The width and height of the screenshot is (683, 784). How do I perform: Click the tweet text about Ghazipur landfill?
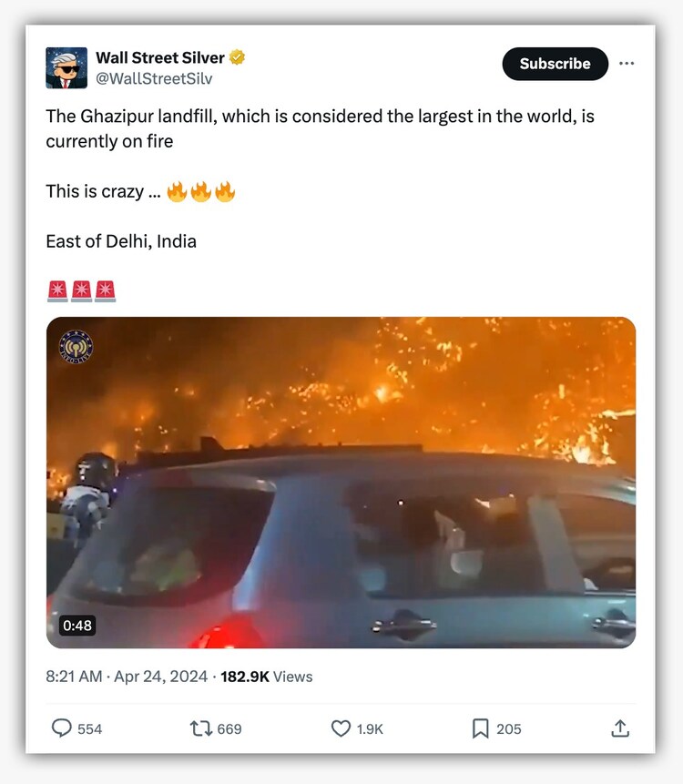click(x=319, y=128)
